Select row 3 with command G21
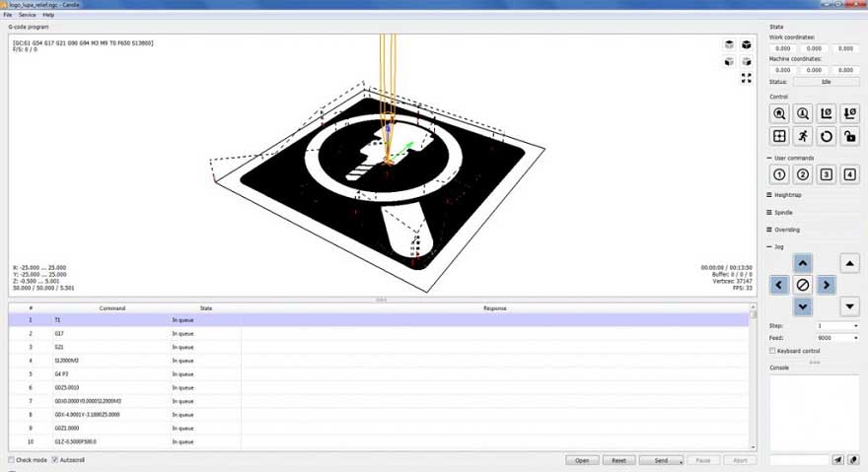The height and width of the screenshot is (472, 868). (378, 347)
